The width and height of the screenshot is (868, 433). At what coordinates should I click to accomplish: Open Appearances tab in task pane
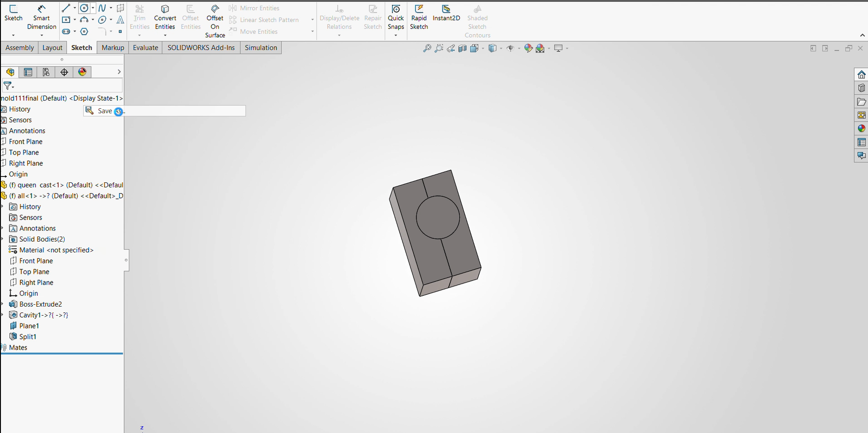861,129
